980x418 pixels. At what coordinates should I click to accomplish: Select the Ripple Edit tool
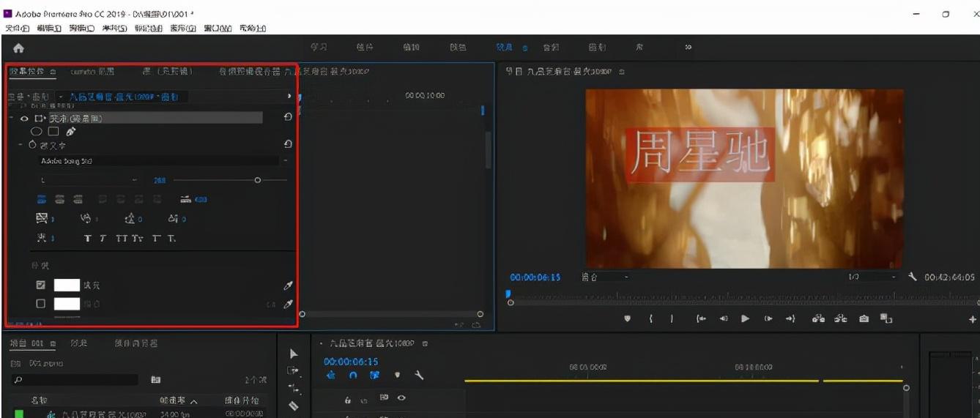(294, 387)
